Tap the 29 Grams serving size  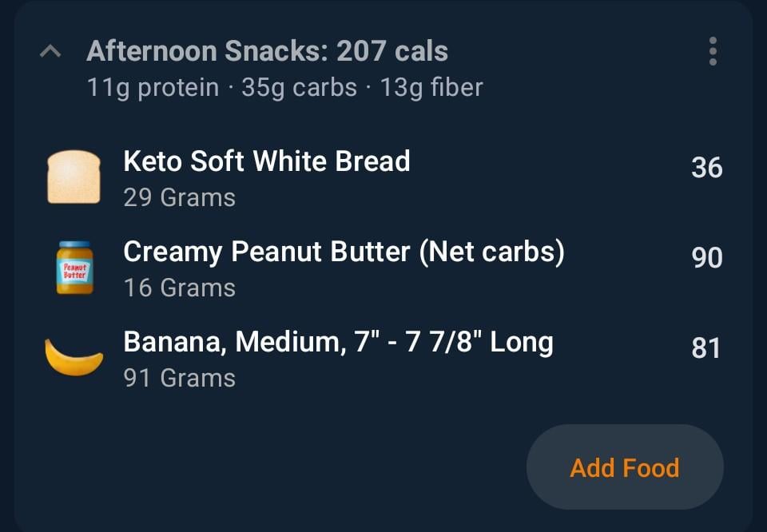click(x=180, y=197)
